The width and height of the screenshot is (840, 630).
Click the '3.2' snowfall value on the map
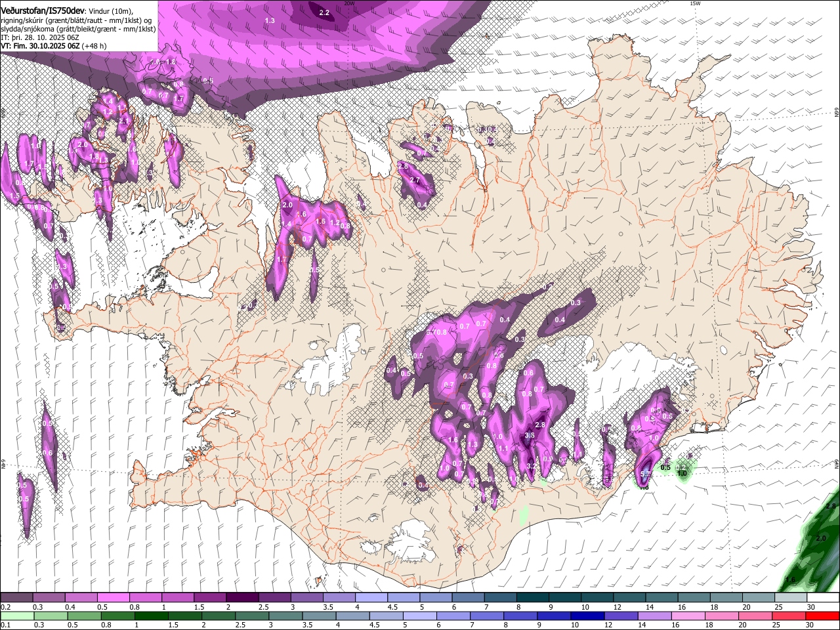click(x=532, y=466)
